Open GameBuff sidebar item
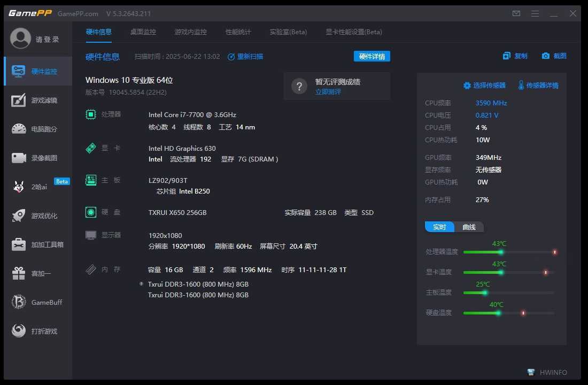Viewport: 588px width, 385px height. [38, 302]
